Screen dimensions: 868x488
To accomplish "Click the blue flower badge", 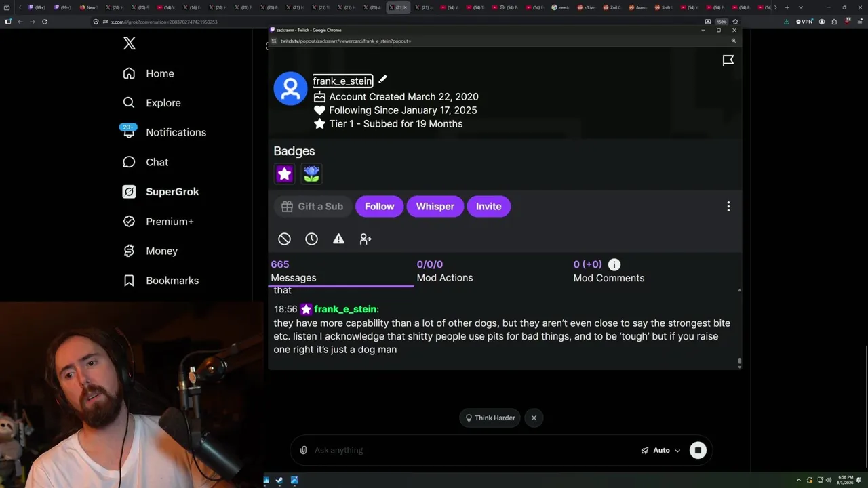I will coord(311,174).
